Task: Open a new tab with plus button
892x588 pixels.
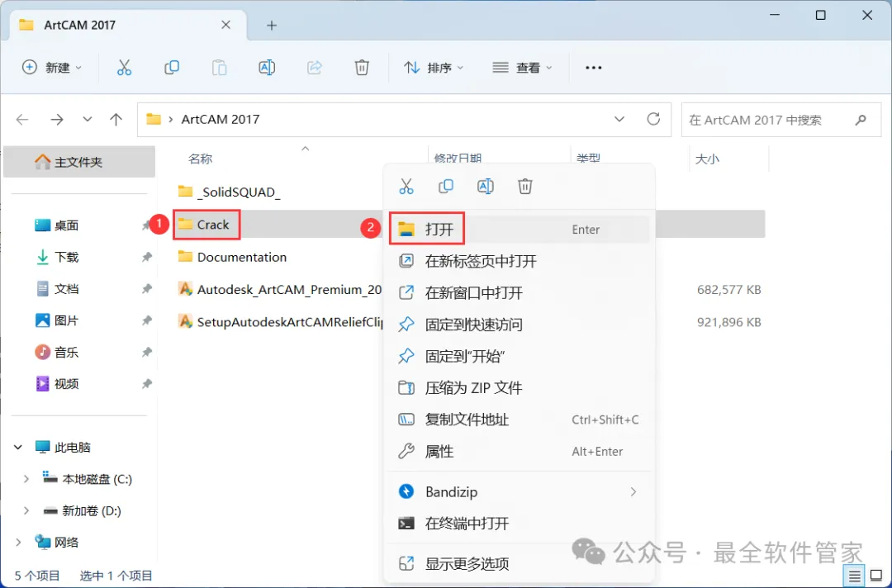Action: pyautogui.click(x=272, y=25)
